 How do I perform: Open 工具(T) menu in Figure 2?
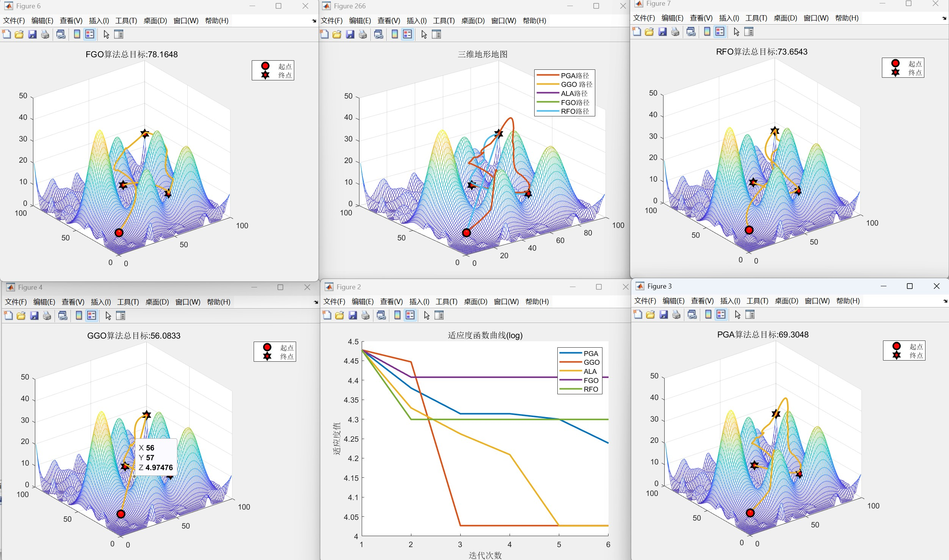point(446,301)
